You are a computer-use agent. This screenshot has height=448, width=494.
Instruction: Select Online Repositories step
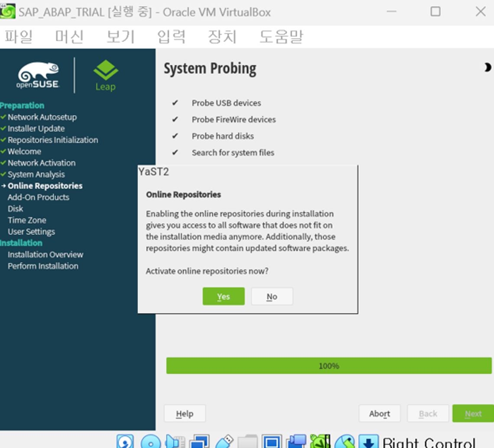point(45,186)
